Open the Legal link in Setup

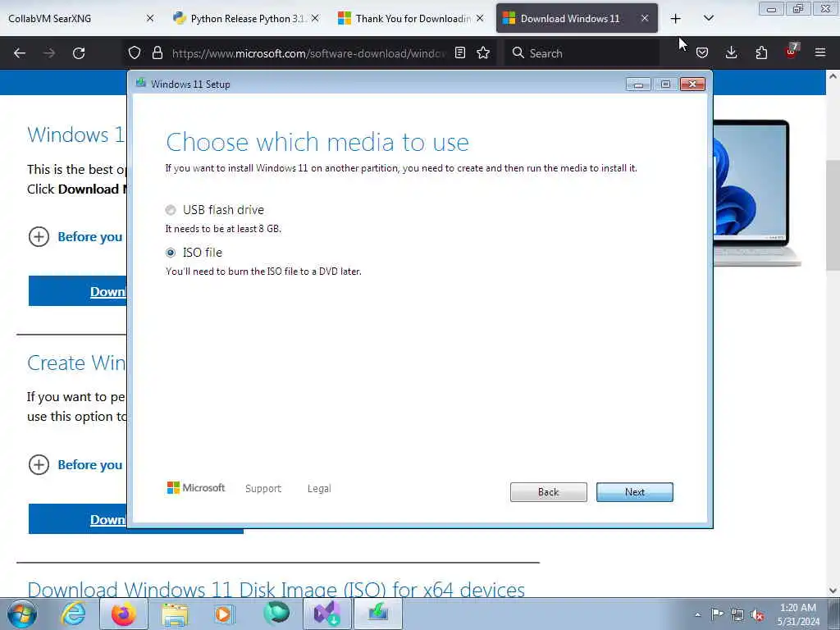(x=319, y=489)
